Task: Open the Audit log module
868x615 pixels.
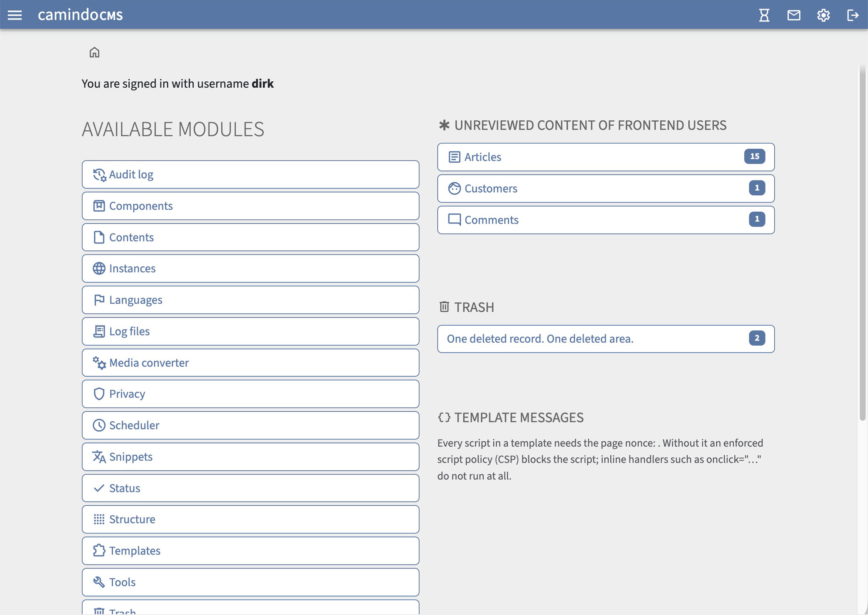Action: click(250, 175)
